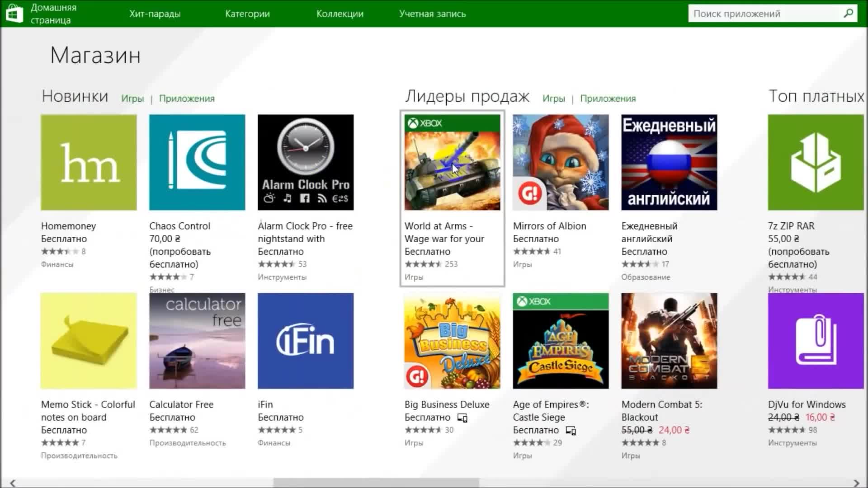The height and width of the screenshot is (488, 868).
Task: Click the horizontal scrollbar thumb
Action: coord(376,483)
